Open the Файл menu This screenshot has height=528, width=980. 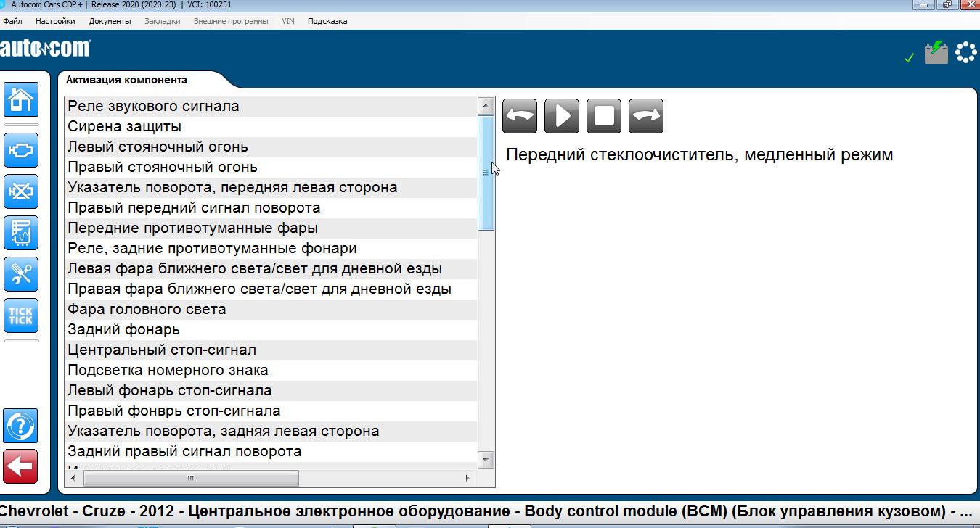click(x=12, y=21)
